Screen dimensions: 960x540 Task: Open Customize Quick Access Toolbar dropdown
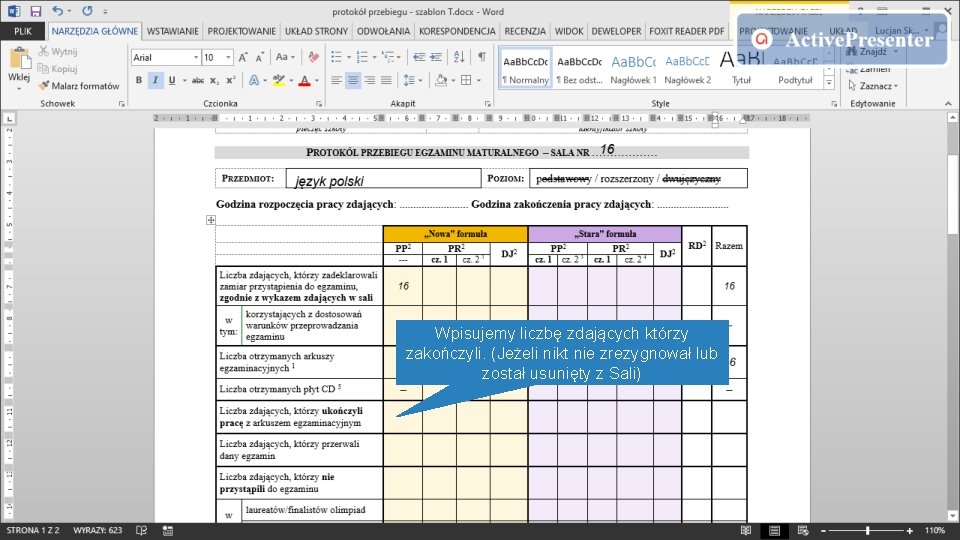tap(105, 11)
